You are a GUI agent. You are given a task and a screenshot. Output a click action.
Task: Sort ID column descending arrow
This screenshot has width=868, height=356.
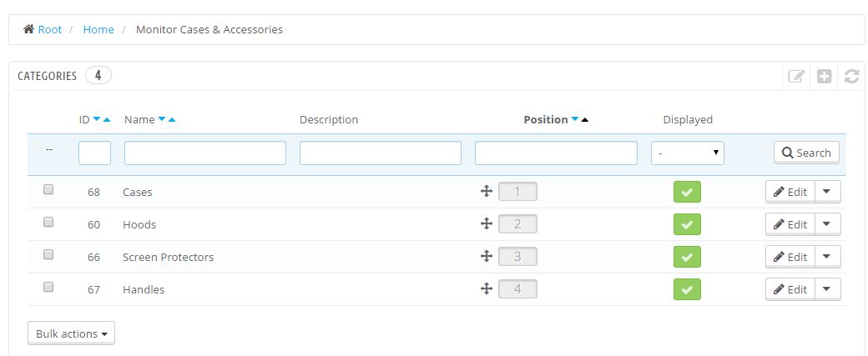coord(97,119)
